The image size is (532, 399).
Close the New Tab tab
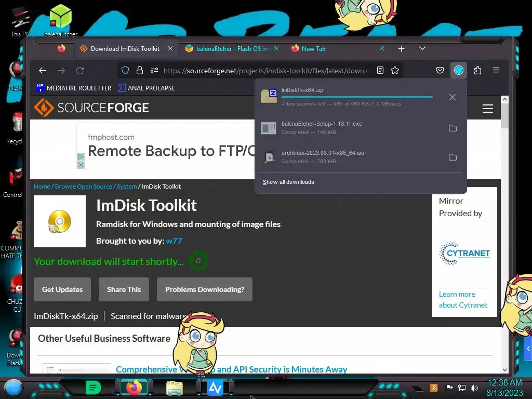click(382, 48)
